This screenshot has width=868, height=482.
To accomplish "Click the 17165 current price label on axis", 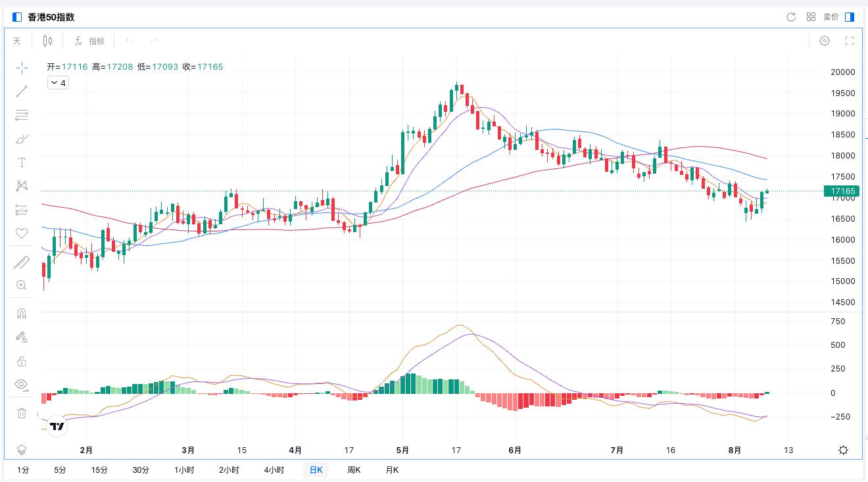I will pos(842,191).
